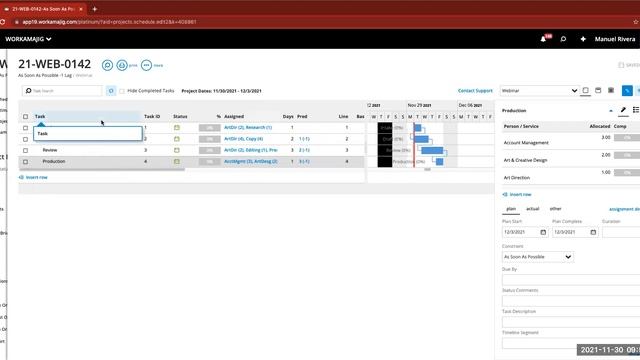The width and height of the screenshot is (640, 360).
Task: Click Insert row below the task grid
Action: [33, 178]
